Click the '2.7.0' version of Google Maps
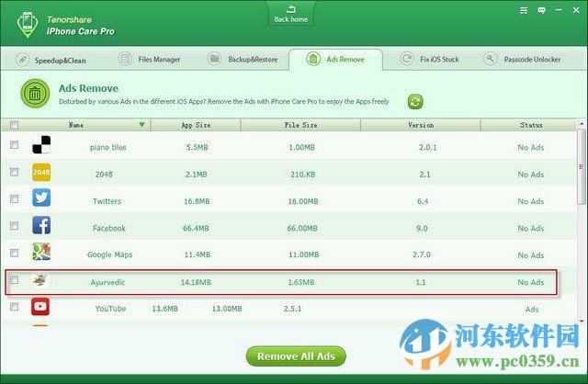Viewport: 588px width, 384px height. pos(422,254)
